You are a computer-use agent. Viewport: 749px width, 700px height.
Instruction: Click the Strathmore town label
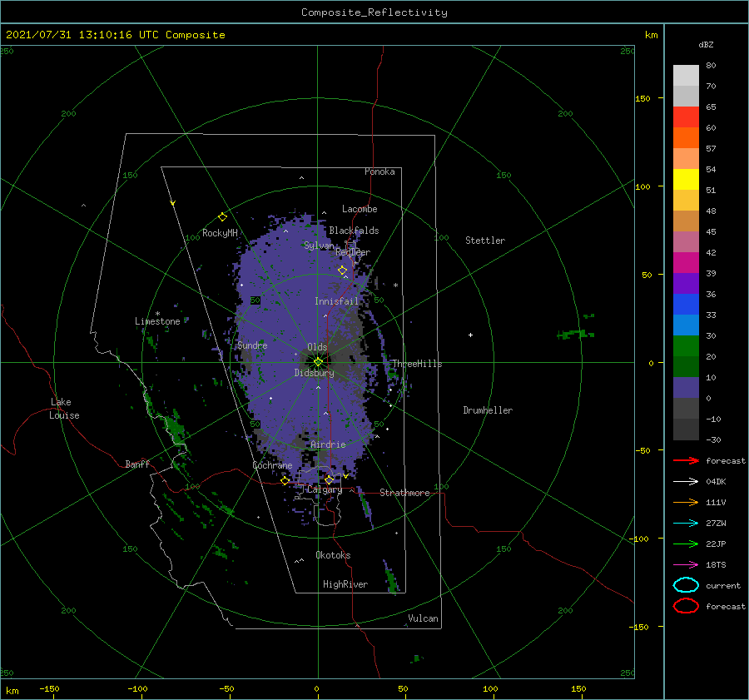click(404, 493)
